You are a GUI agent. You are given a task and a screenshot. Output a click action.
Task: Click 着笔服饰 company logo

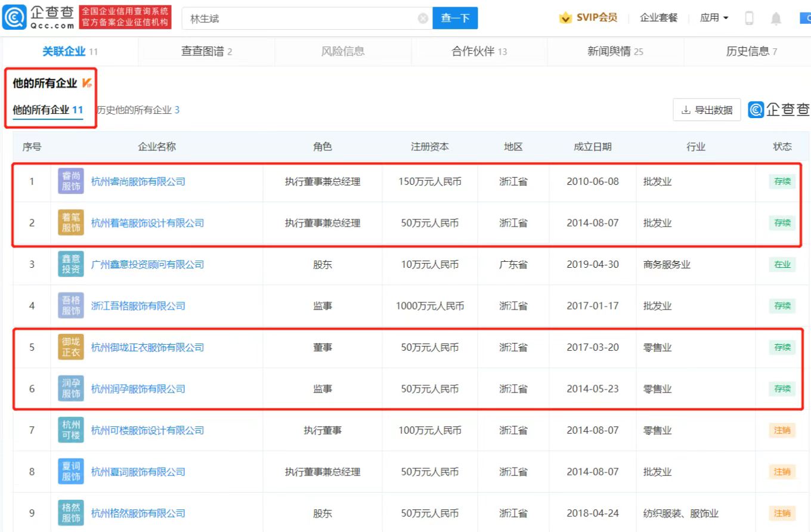71,222
